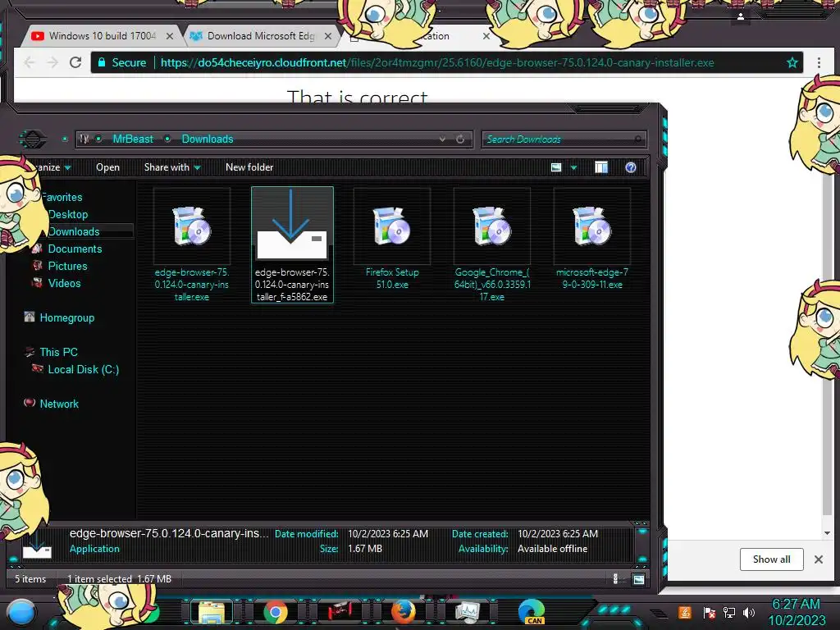Viewport: 840px width, 630px height.
Task: Select Downloads in the navigation pane
Action: pyautogui.click(x=74, y=231)
